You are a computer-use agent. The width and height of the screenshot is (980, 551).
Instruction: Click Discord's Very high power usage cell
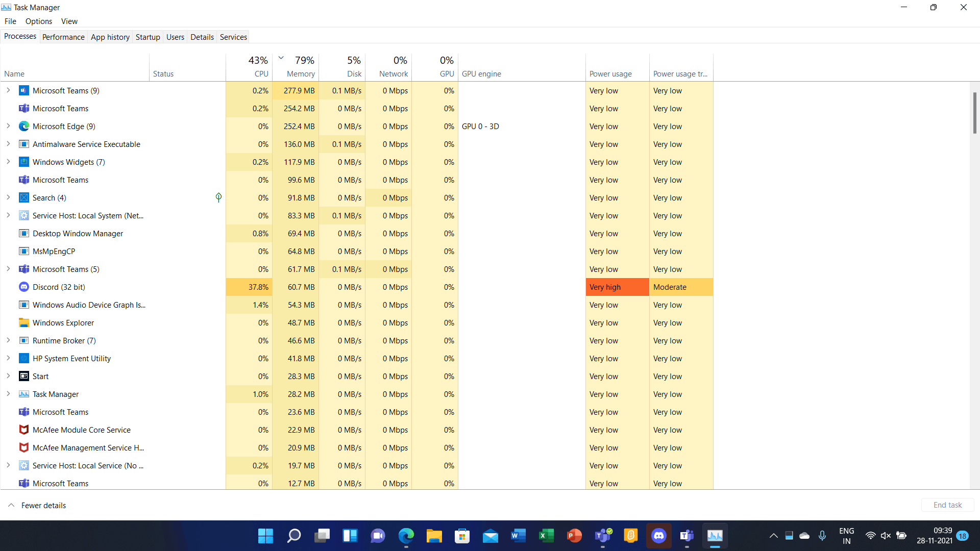[x=618, y=287]
